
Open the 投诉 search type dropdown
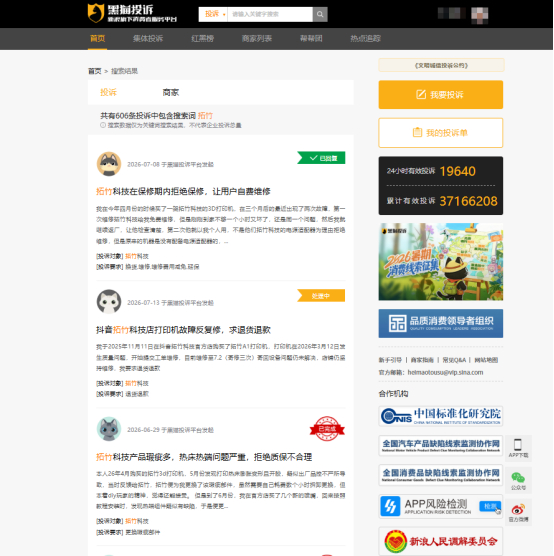pos(213,14)
